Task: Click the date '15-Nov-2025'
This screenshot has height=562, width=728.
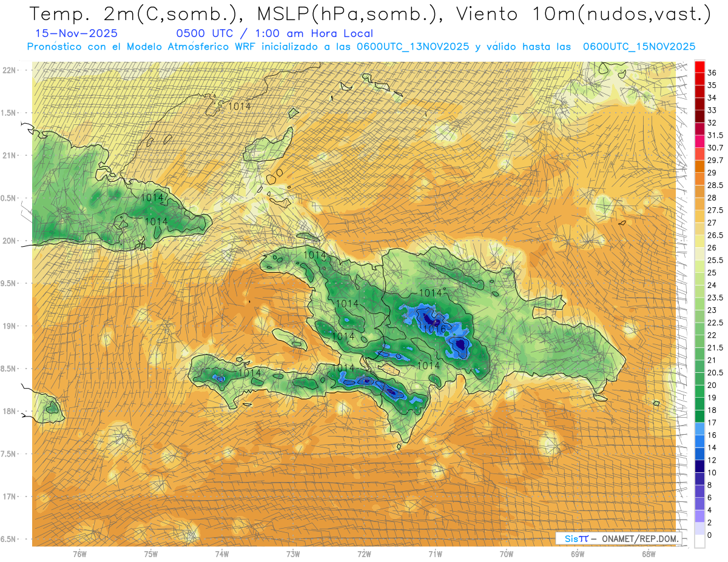Action: pyautogui.click(x=76, y=34)
